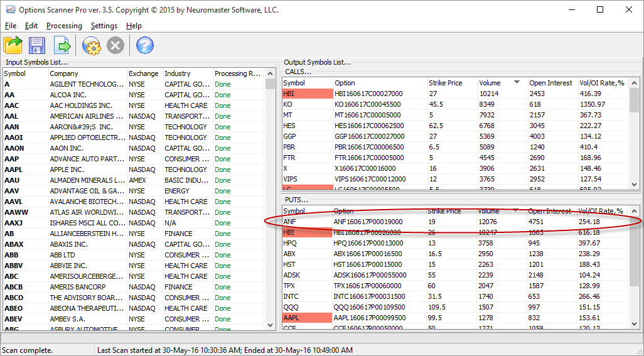Select QQQ160617P00109500 put option
This screenshot has width=644, height=356.
tap(369, 307)
